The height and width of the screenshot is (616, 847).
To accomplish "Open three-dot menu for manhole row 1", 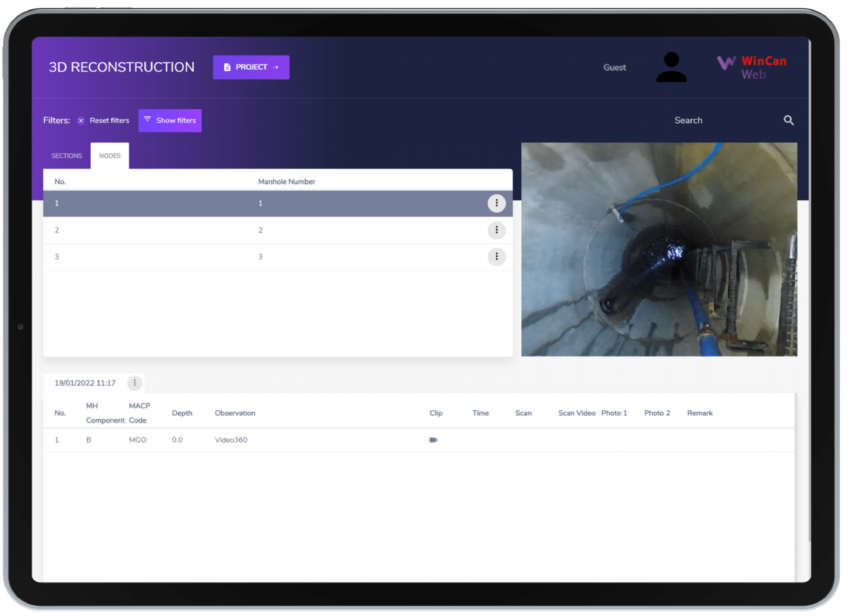I will tap(496, 203).
